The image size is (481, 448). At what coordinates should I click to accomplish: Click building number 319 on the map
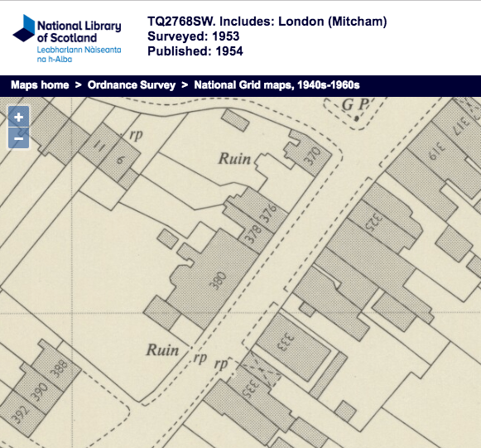click(x=437, y=152)
